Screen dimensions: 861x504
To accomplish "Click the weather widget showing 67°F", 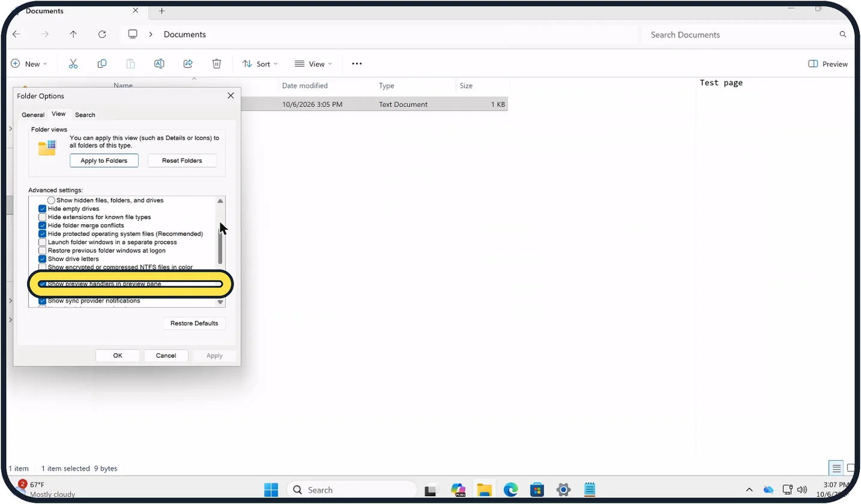I will [47, 489].
